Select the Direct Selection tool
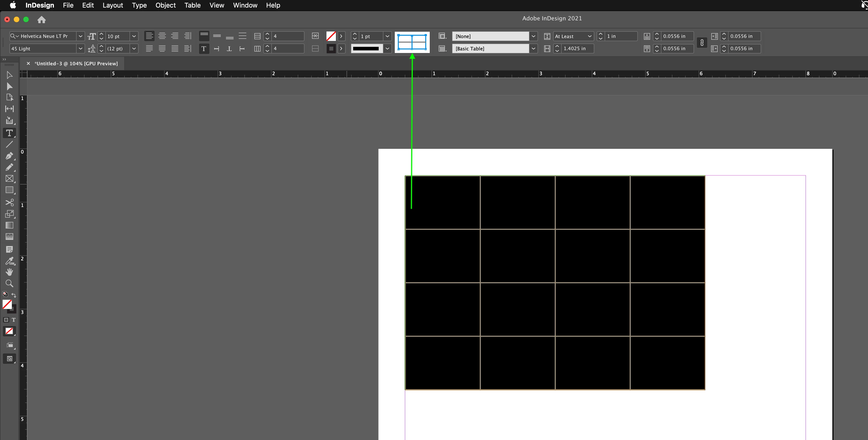Image resolution: width=868 pixels, height=440 pixels. [x=9, y=86]
